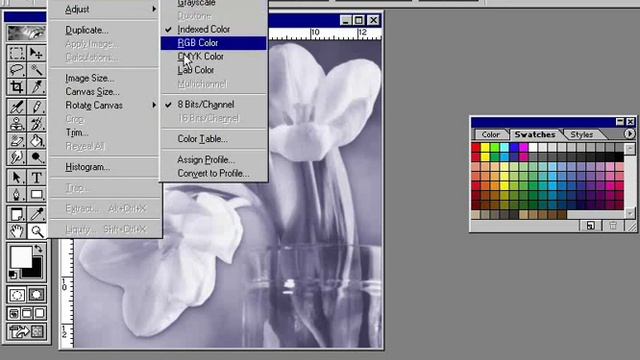Select the Lasso tool
Image resolution: width=640 pixels, height=360 pixels.
(17, 70)
